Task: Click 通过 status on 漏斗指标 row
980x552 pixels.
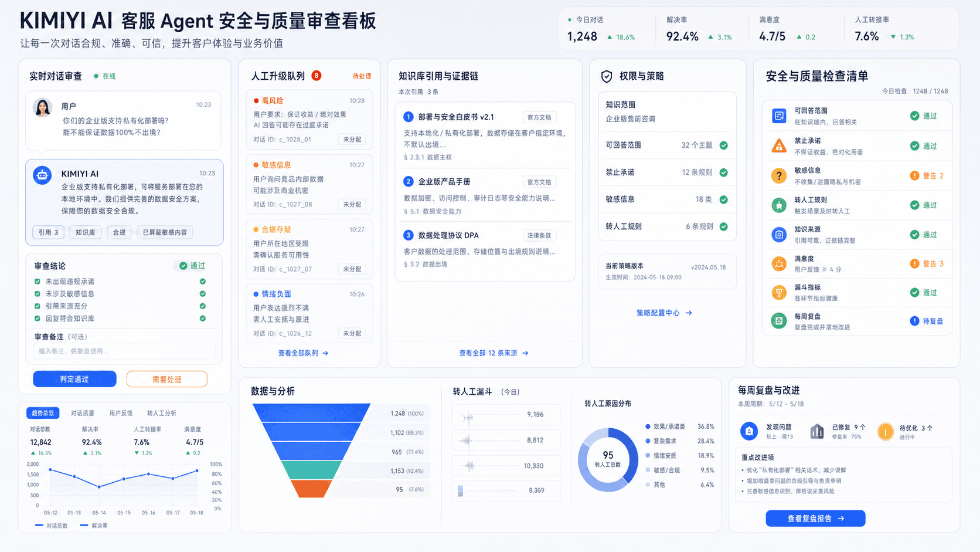Action: [924, 292]
